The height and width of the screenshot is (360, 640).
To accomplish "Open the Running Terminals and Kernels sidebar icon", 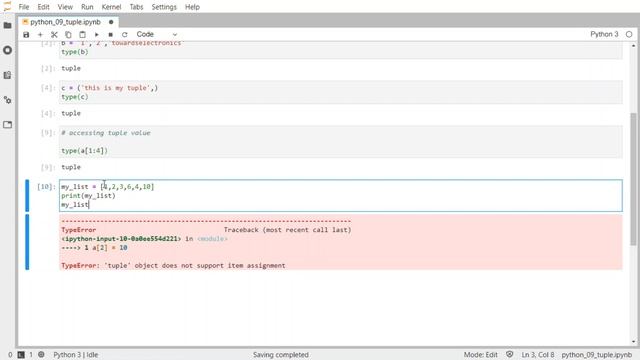I will point(7,50).
